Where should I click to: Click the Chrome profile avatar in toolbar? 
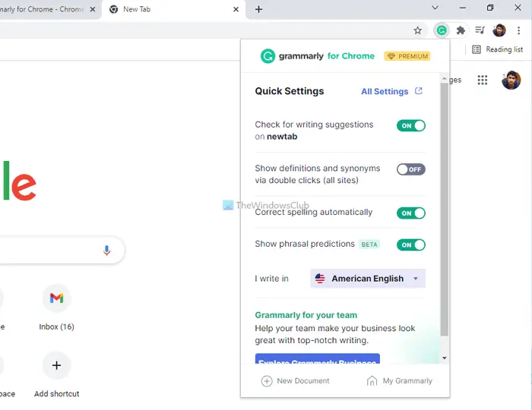point(499,30)
